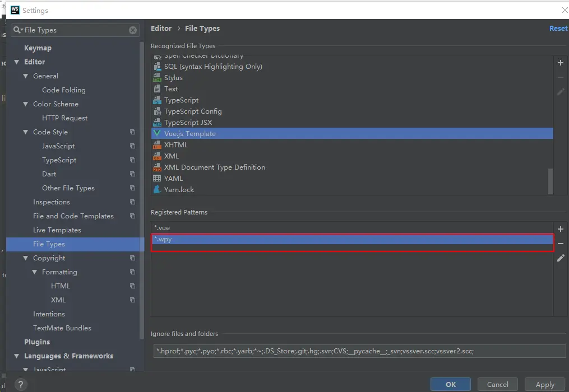Select XML Document Type Definition entry

[352, 167]
